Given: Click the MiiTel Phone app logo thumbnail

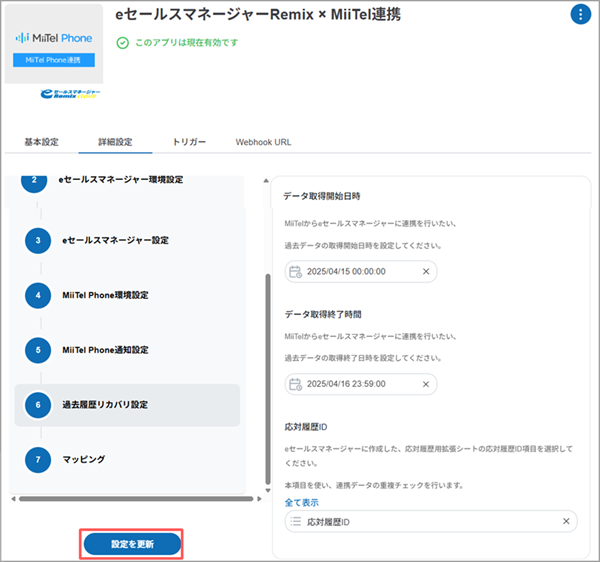Looking at the screenshot, I should click(56, 45).
